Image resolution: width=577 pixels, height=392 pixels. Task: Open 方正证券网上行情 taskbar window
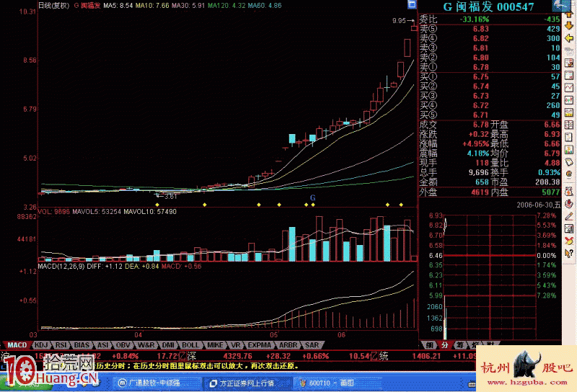247,383
